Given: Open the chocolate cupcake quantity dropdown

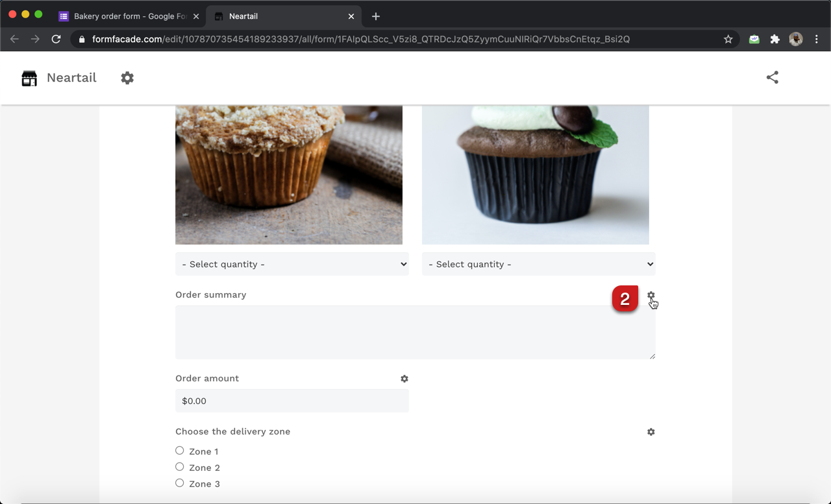Looking at the screenshot, I should 538,264.
